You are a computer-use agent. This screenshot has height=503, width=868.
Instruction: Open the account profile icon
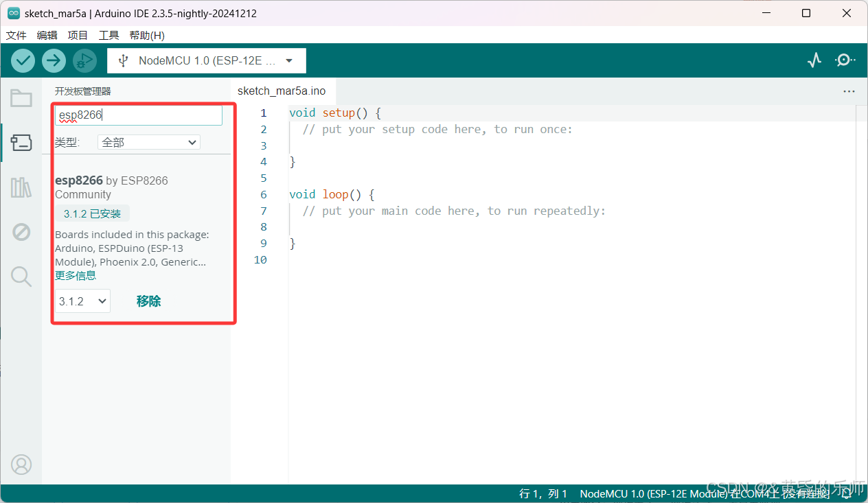(x=21, y=465)
